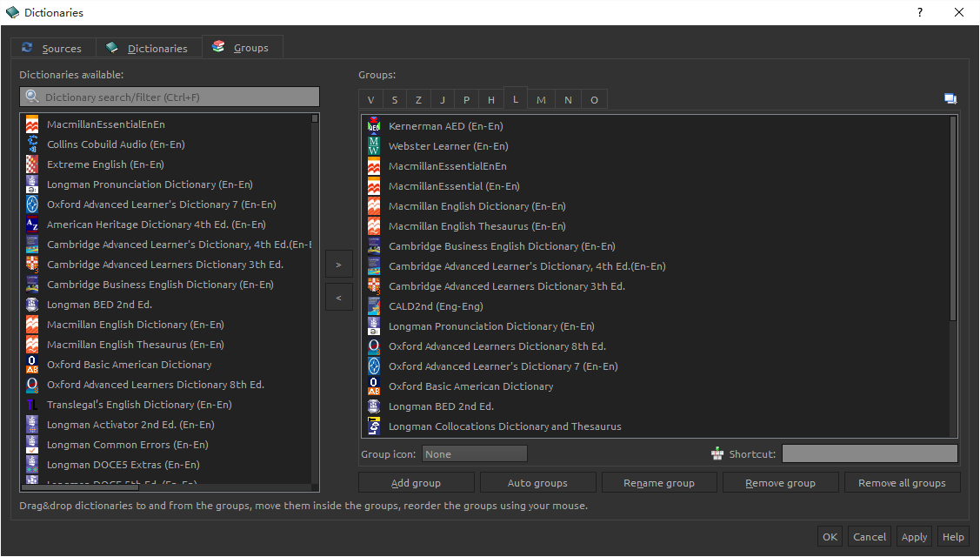Select group tab L
The height and width of the screenshot is (557, 980).
[x=516, y=99]
